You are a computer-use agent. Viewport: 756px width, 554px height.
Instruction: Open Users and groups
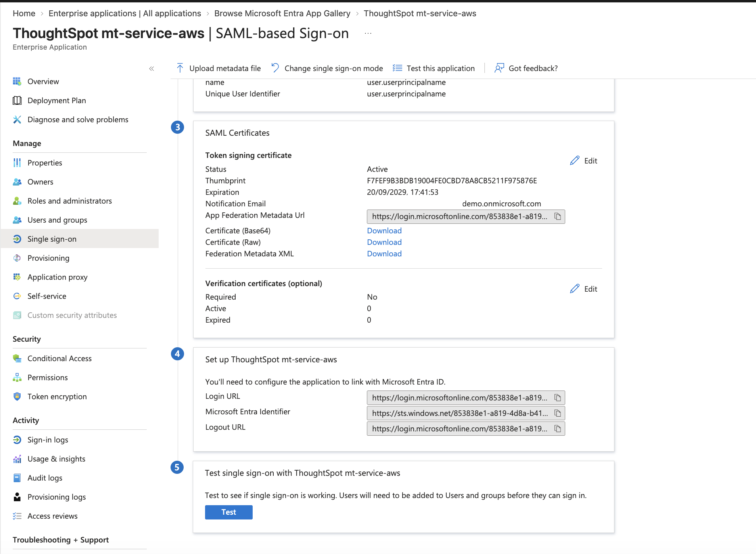coord(58,220)
